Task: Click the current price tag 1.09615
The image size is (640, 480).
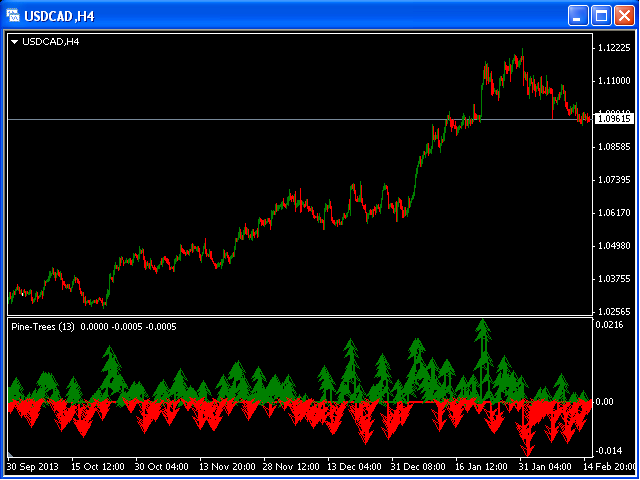Action: click(x=615, y=119)
